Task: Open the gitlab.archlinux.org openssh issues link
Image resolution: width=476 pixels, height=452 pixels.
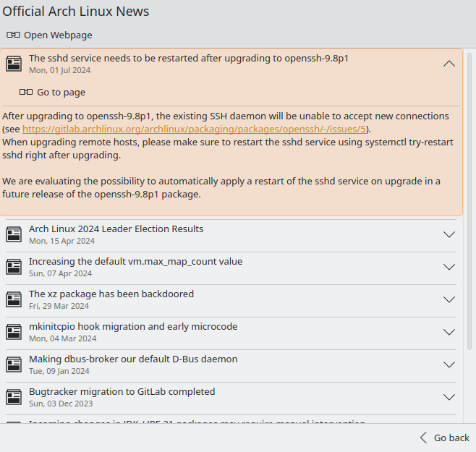Action: click(x=195, y=129)
